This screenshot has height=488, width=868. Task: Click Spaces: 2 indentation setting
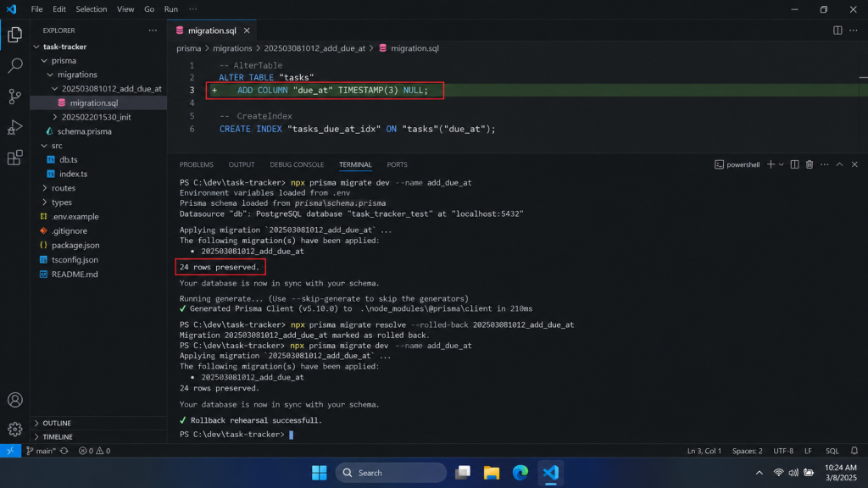tap(748, 451)
